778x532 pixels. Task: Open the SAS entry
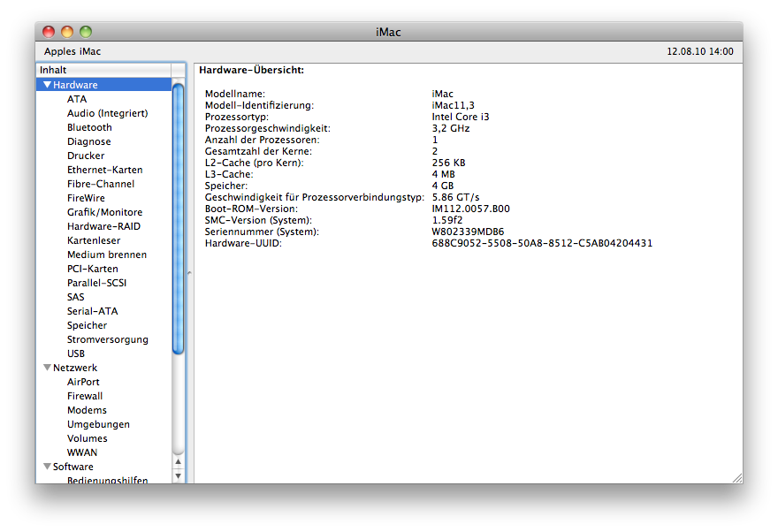pos(76,297)
